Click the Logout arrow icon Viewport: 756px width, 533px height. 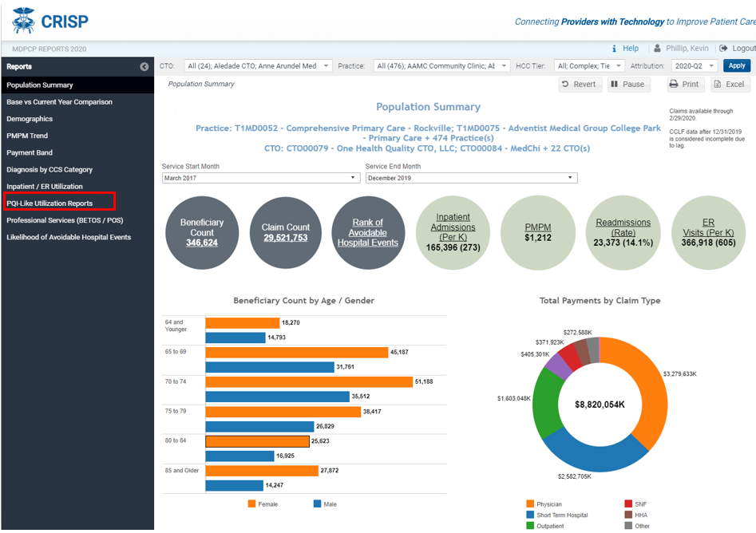click(723, 48)
